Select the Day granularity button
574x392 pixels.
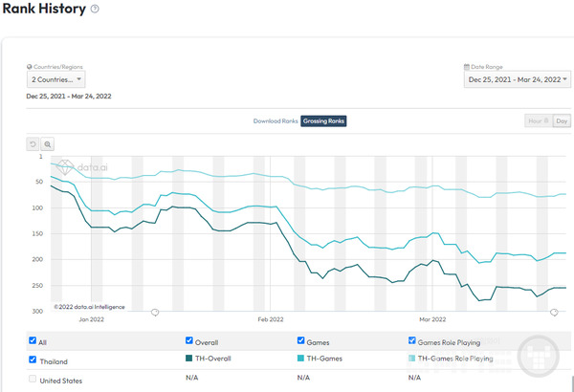pyautogui.click(x=562, y=121)
